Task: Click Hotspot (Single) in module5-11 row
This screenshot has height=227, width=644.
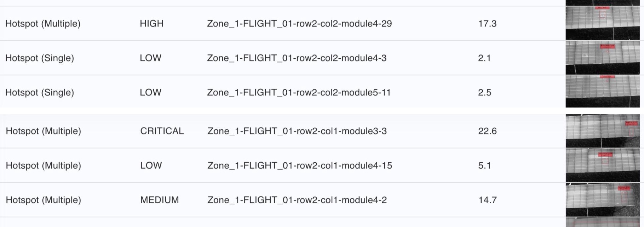Action: (x=40, y=93)
